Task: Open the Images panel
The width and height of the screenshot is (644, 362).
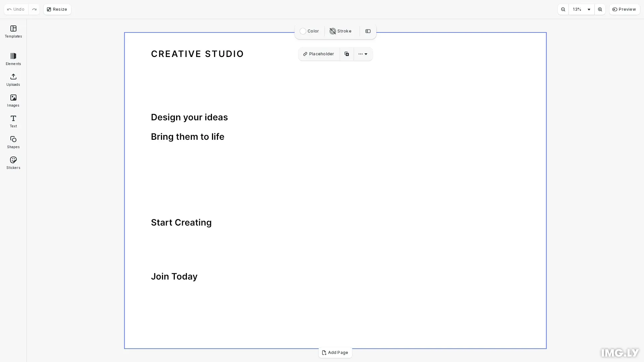Action: (13, 101)
